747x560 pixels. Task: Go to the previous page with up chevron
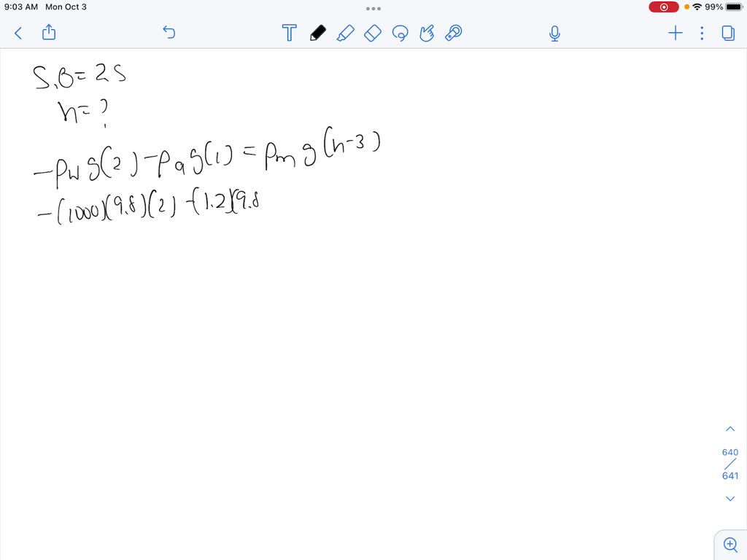point(730,428)
